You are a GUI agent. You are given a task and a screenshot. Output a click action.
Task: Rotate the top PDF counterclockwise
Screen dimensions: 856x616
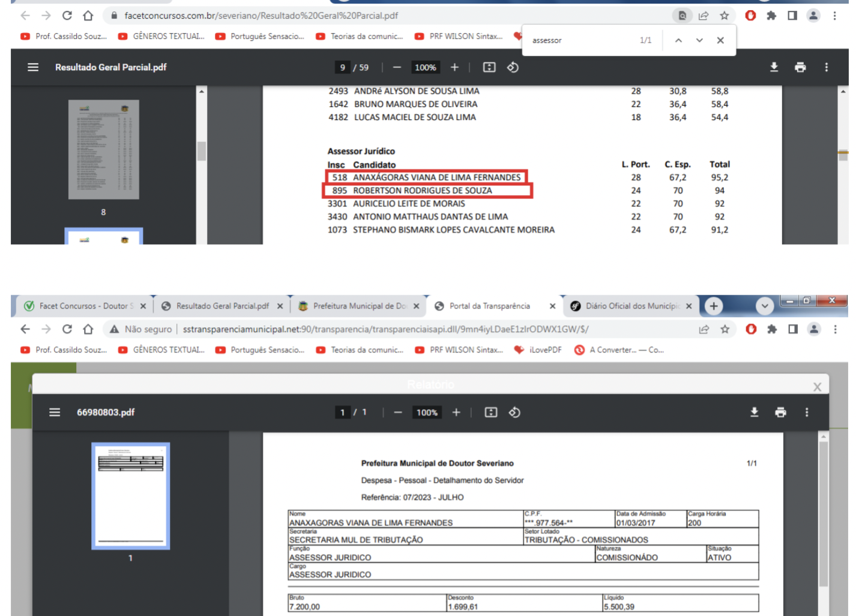click(513, 67)
